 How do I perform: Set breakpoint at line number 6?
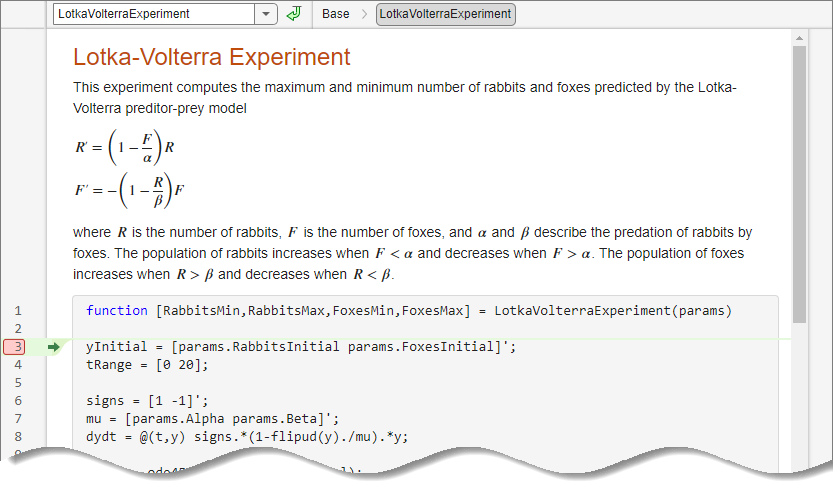tap(17, 401)
